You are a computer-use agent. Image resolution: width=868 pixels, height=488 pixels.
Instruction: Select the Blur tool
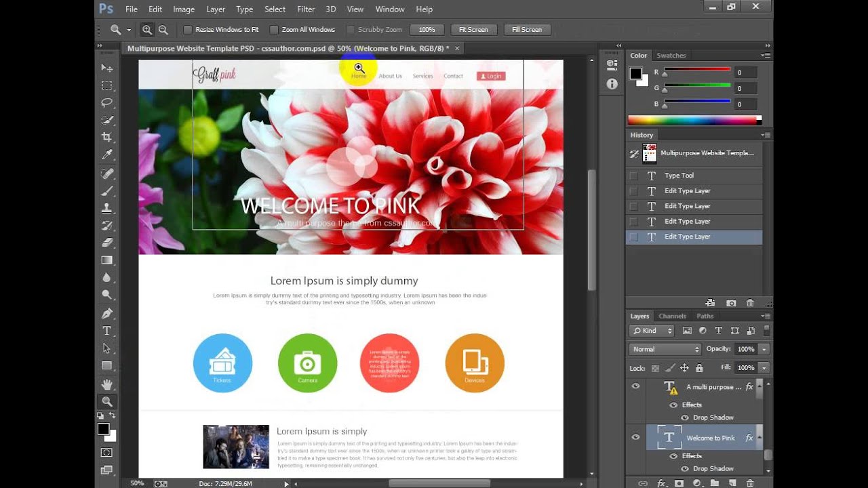(x=107, y=277)
